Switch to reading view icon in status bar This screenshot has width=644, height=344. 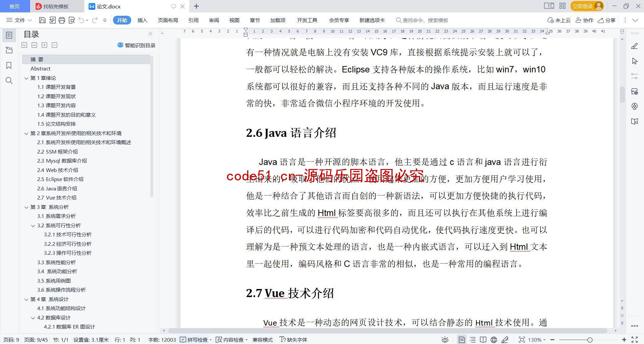coord(483,340)
